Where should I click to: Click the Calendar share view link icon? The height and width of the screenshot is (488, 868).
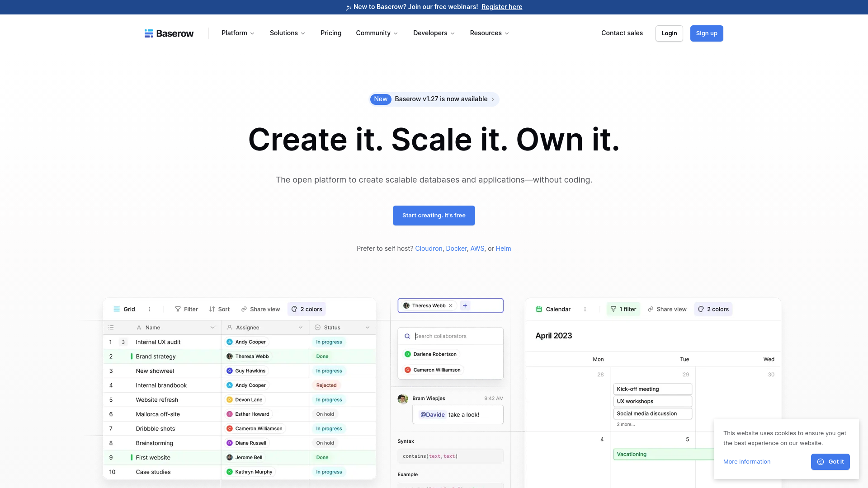click(x=651, y=309)
